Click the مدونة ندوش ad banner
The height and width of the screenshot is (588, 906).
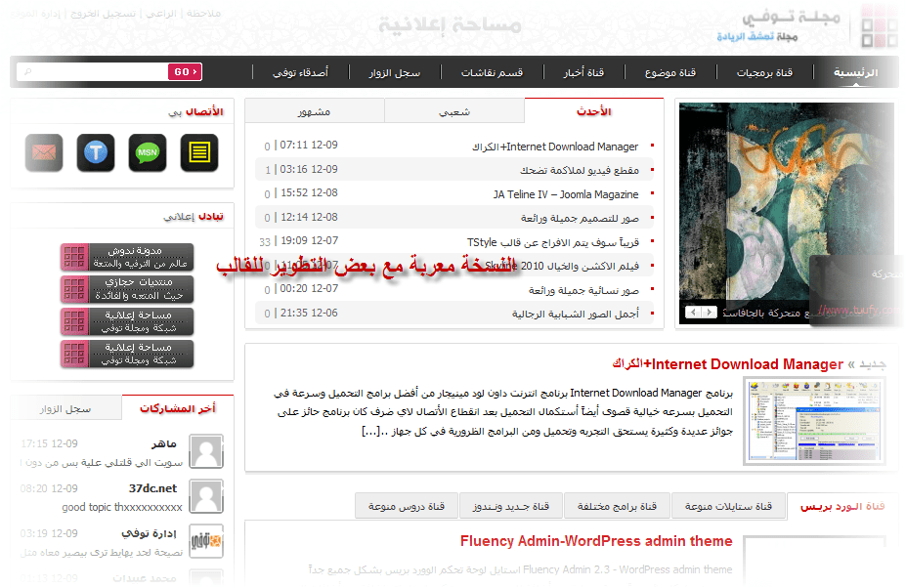click(x=127, y=257)
